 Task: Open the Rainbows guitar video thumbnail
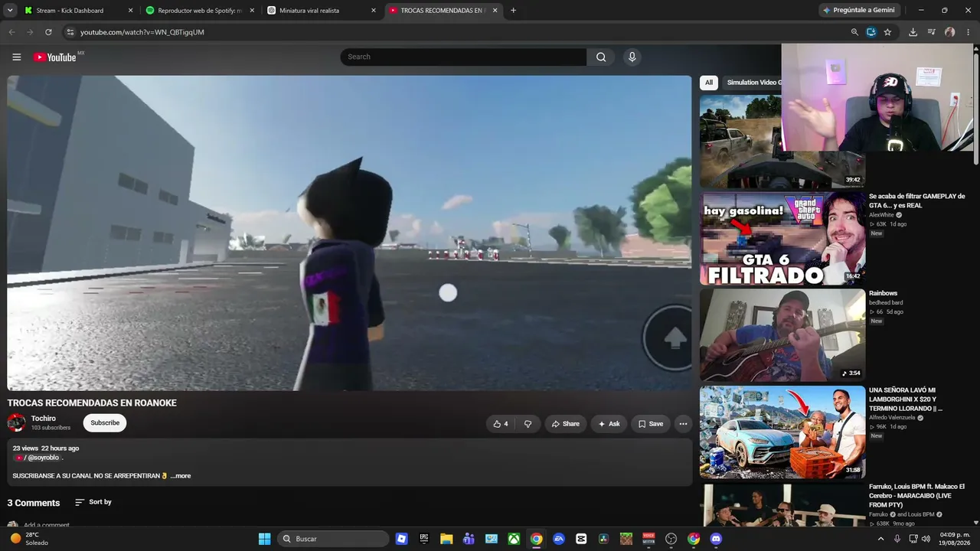point(782,335)
